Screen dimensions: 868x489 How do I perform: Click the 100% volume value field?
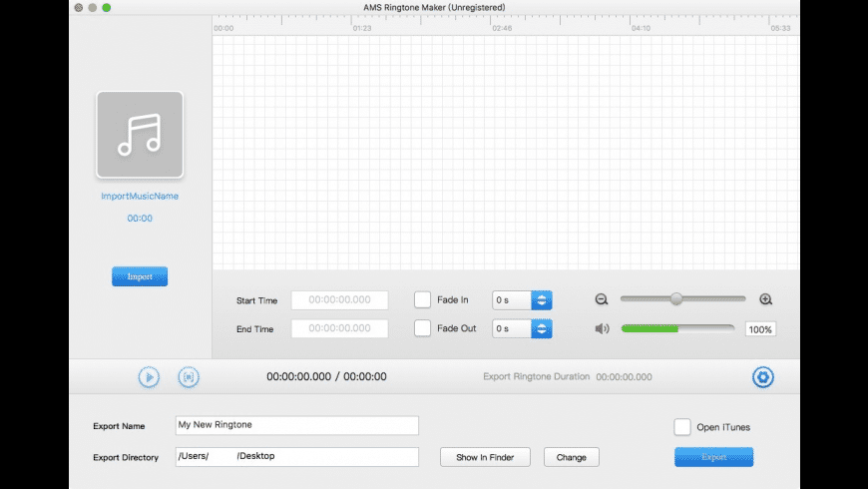click(x=760, y=329)
